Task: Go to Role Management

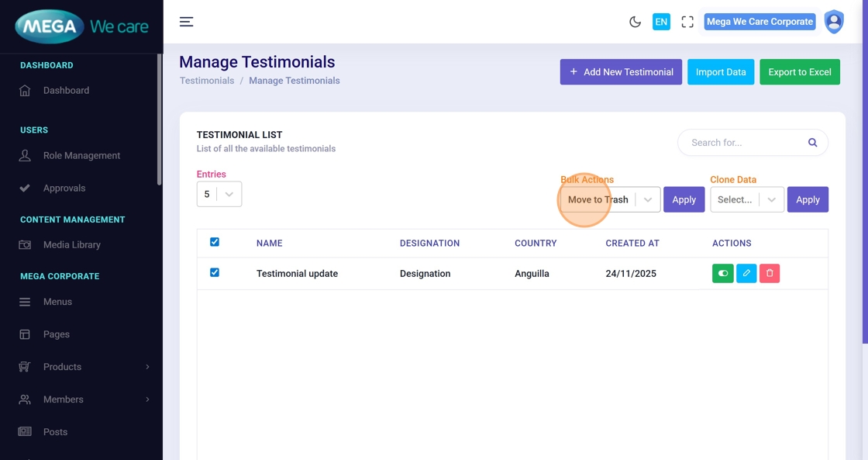Action: 81,155
